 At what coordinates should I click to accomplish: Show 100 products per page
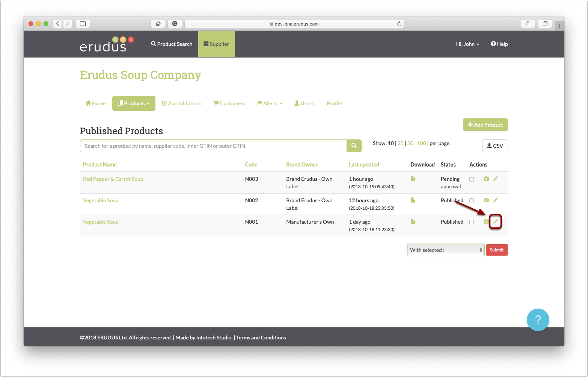tap(421, 143)
